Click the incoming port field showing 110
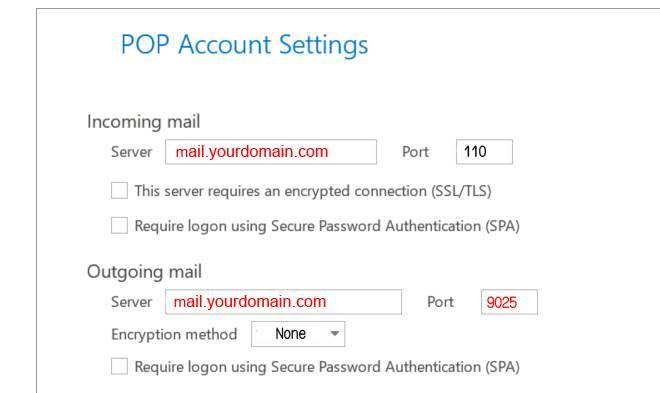 tap(484, 152)
